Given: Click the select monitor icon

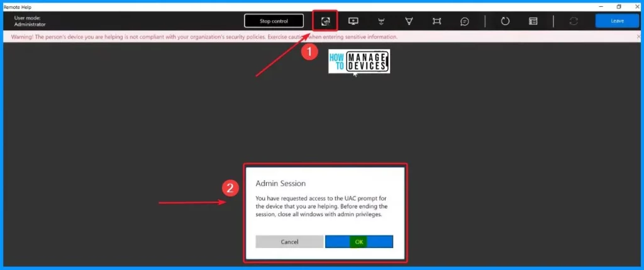Looking at the screenshot, I should click(353, 21).
